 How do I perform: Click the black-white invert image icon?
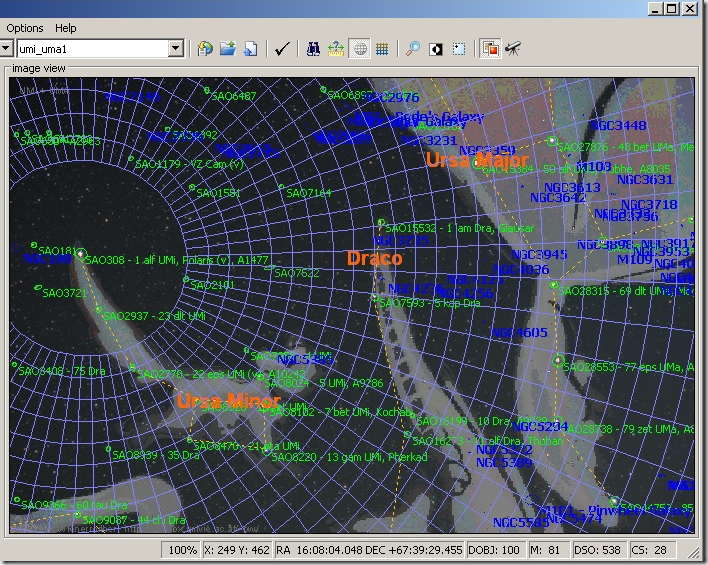(436, 48)
